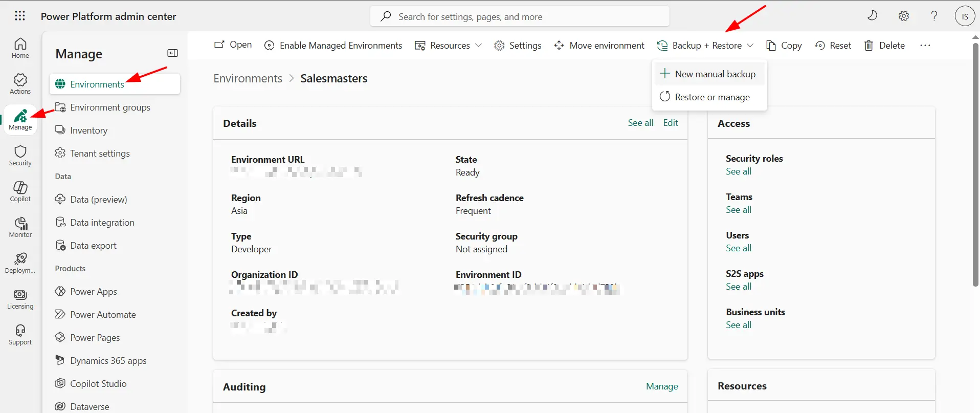Click Move environment
This screenshot has height=413, width=980.
(599, 45)
